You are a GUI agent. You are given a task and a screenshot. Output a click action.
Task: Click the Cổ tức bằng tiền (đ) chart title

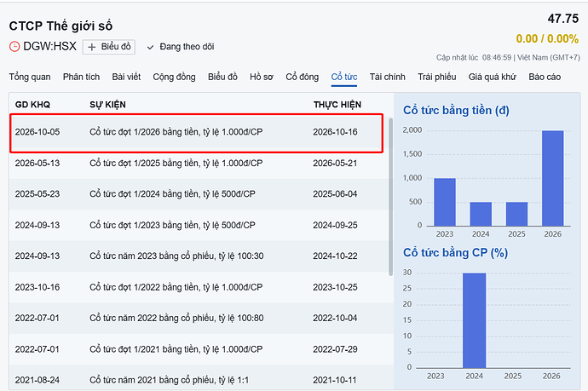point(456,111)
